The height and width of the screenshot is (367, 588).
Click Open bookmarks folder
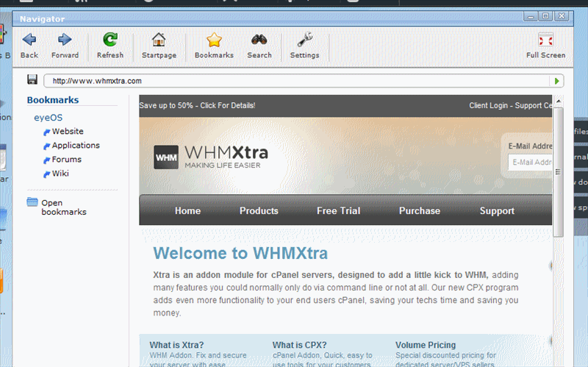click(x=56, y=207)
